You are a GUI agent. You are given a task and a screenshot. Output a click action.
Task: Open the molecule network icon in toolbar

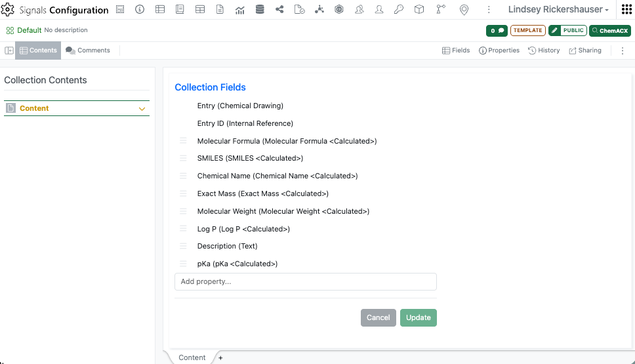pyautogui.click(x=319, y=9)
